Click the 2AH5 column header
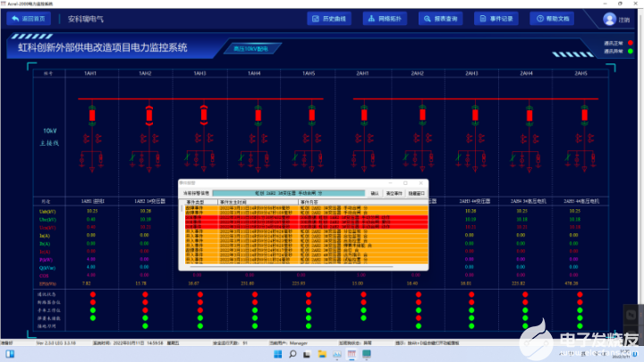This screenshot has height=362, width=644. coord(580,73)
